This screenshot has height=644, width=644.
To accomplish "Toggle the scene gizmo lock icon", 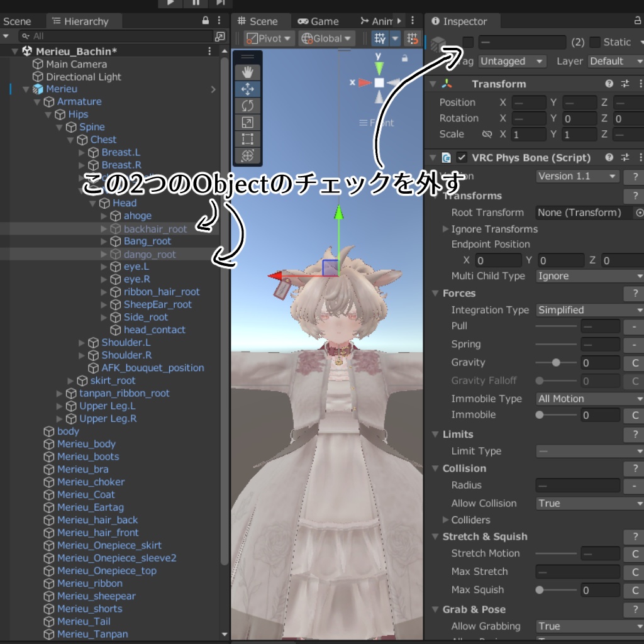I will point(404,58).
